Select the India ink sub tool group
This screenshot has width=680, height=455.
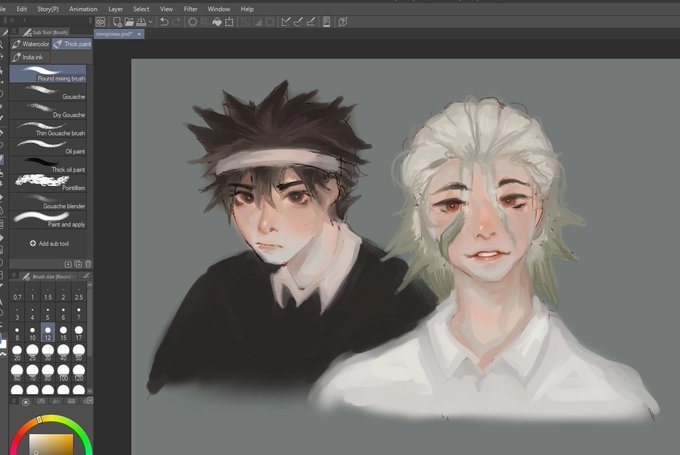(29, 57)
